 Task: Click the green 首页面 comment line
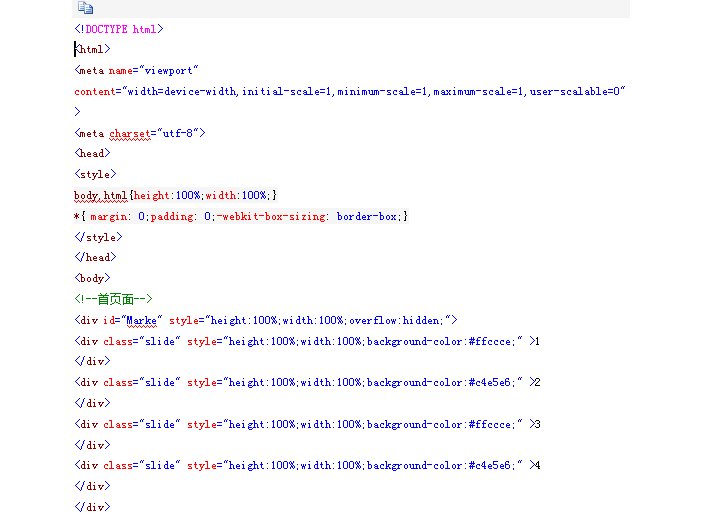(113, 299)
